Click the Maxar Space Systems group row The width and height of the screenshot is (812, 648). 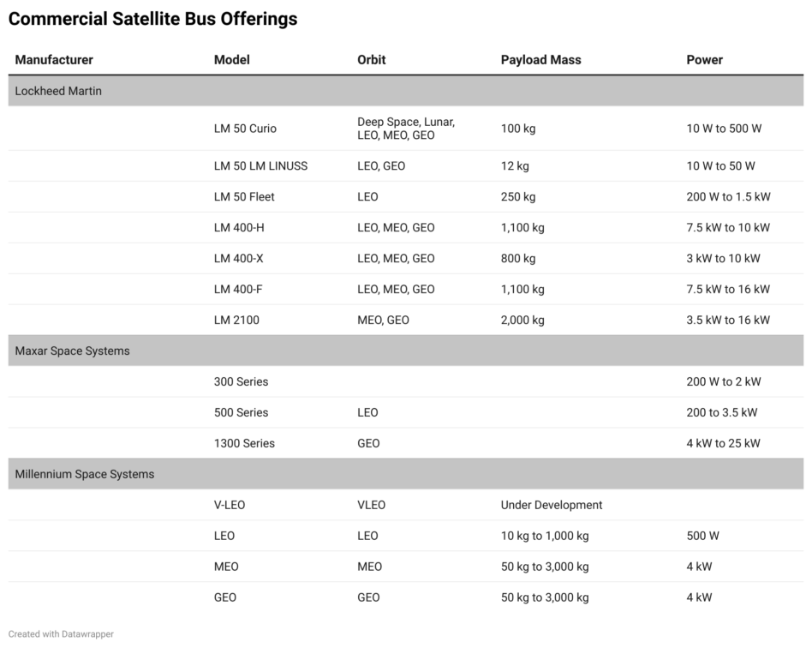point(406,351)
